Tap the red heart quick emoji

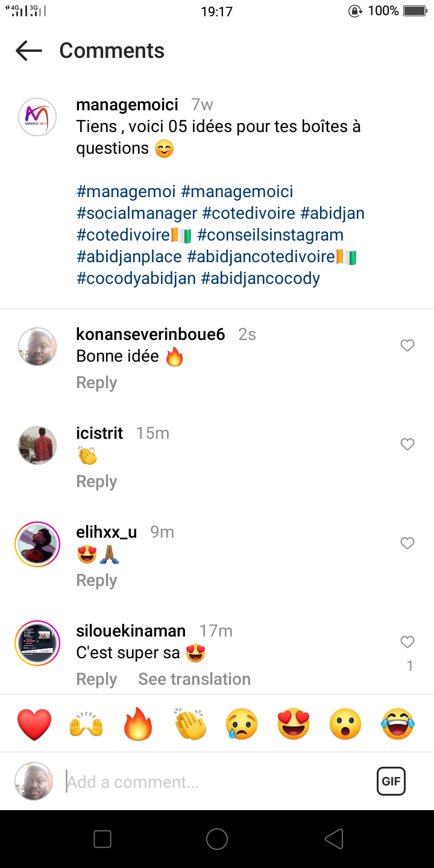[x=34, y=724]
